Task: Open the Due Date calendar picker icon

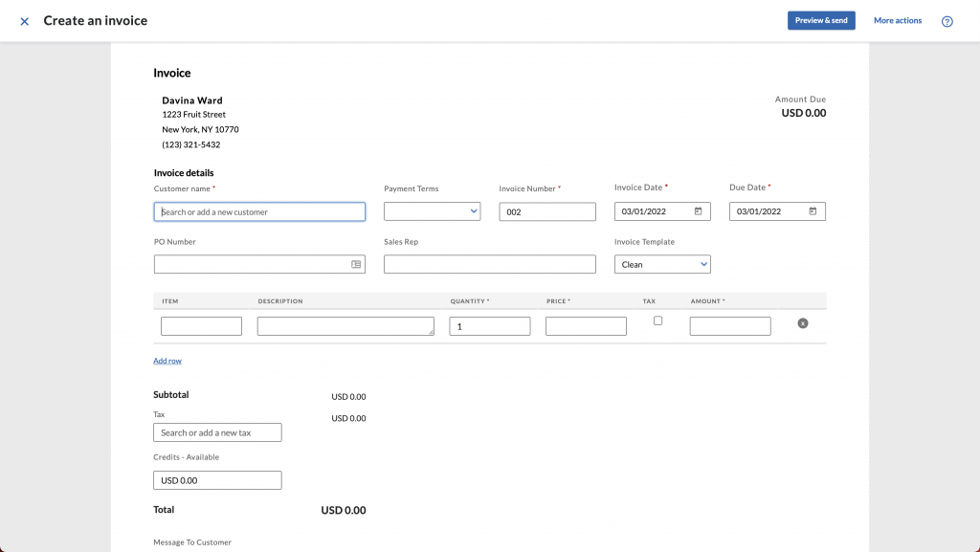Action: pos(813,211)
